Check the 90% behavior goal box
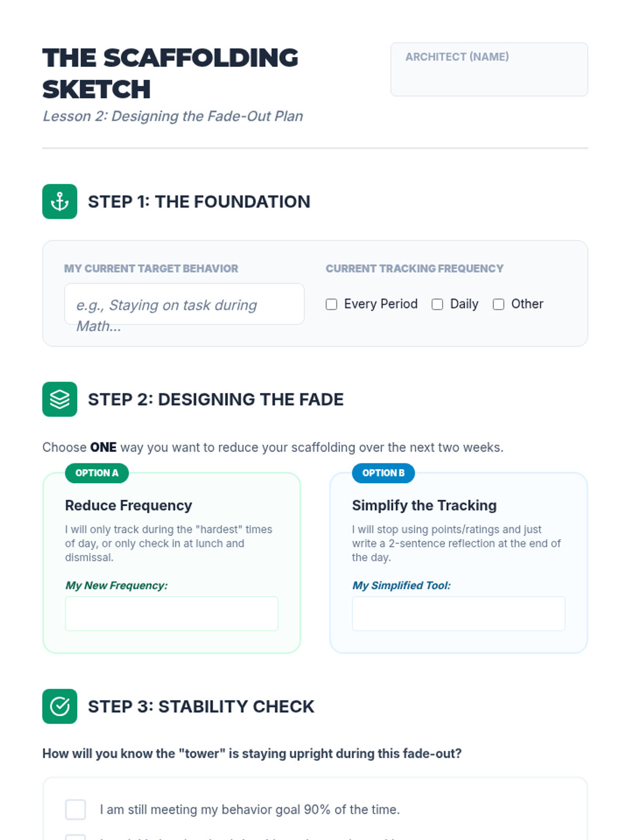The height and width of the screenshot is (840, 630). click(x=76, y=810)
